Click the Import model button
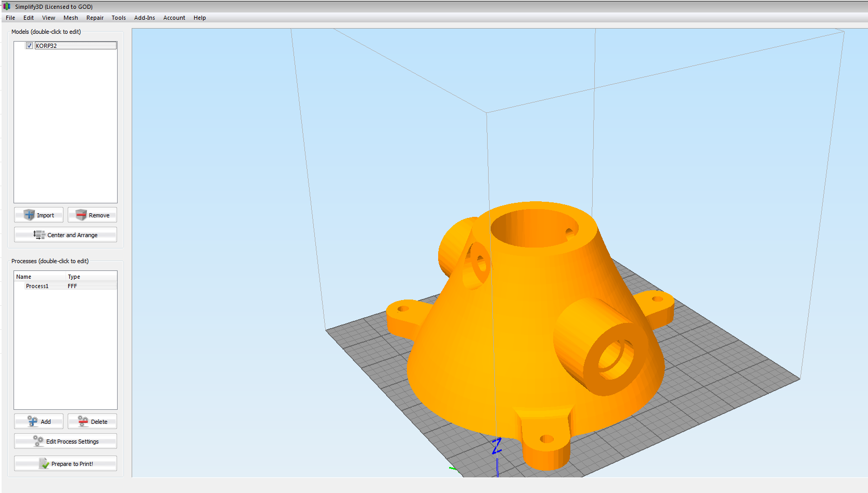This screenshot has height=493, width=868. (x=39, y=215)
